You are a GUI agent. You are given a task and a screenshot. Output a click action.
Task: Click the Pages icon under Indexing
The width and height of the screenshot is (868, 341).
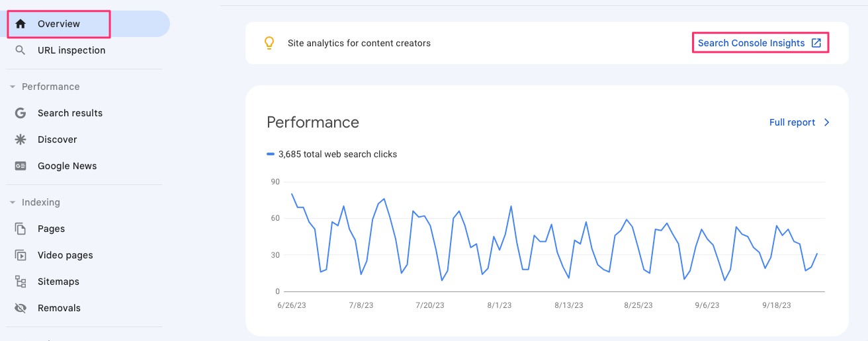coord(21,229)
